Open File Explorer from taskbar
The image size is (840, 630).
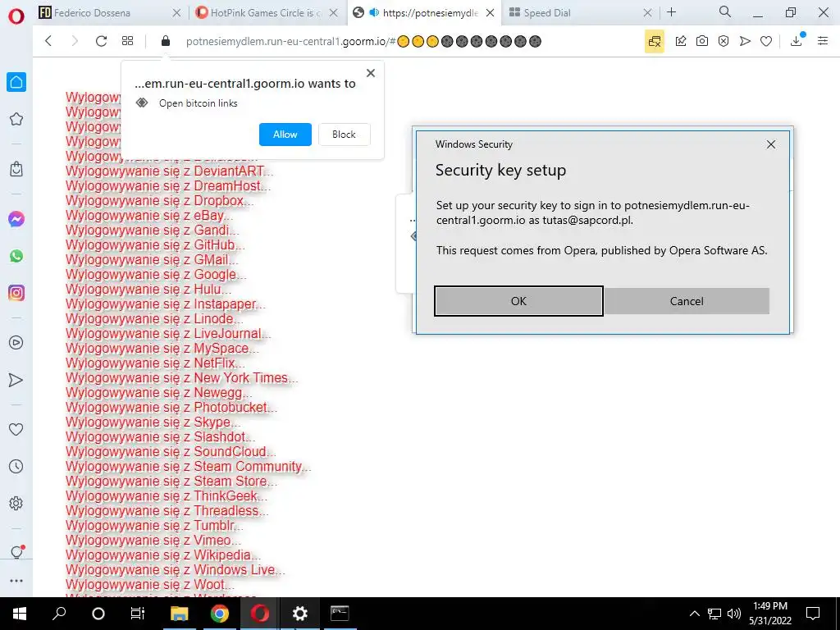coord(179,614)
